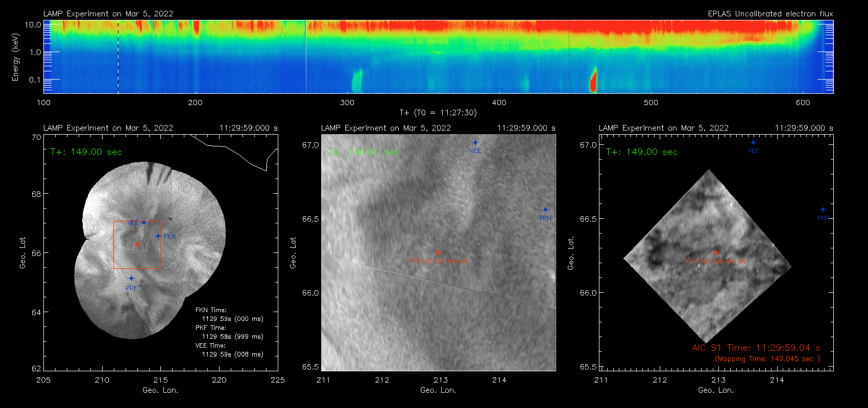Screen dimensions: 868x408
Task: Click the '11:29:59.000 s' timestamp above the AIC panel
Action: [804, 128]
